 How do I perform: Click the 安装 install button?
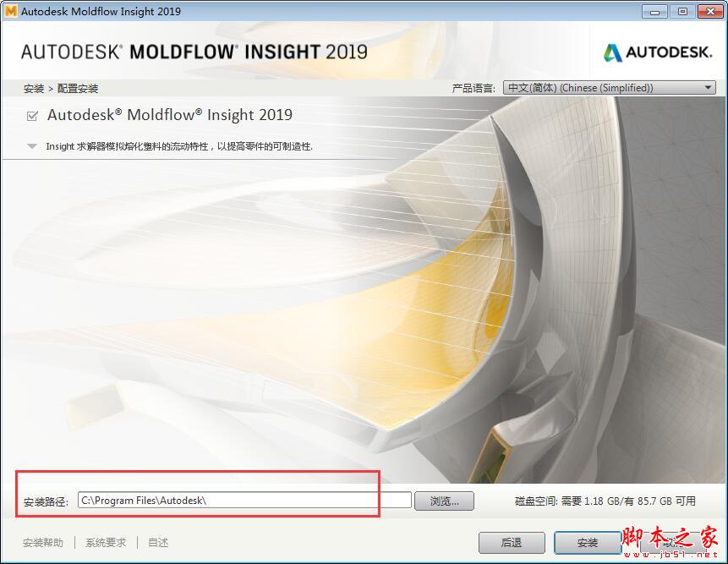point(588,542)
